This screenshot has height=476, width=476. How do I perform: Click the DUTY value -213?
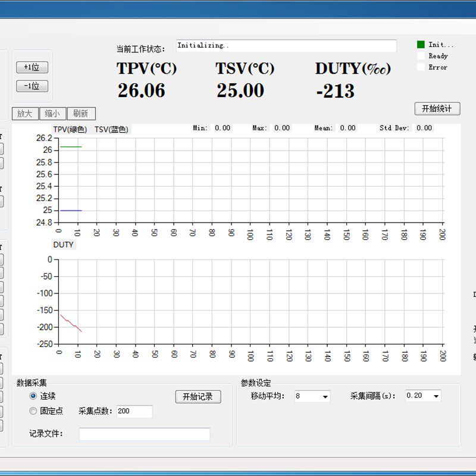tap(335, 91)
